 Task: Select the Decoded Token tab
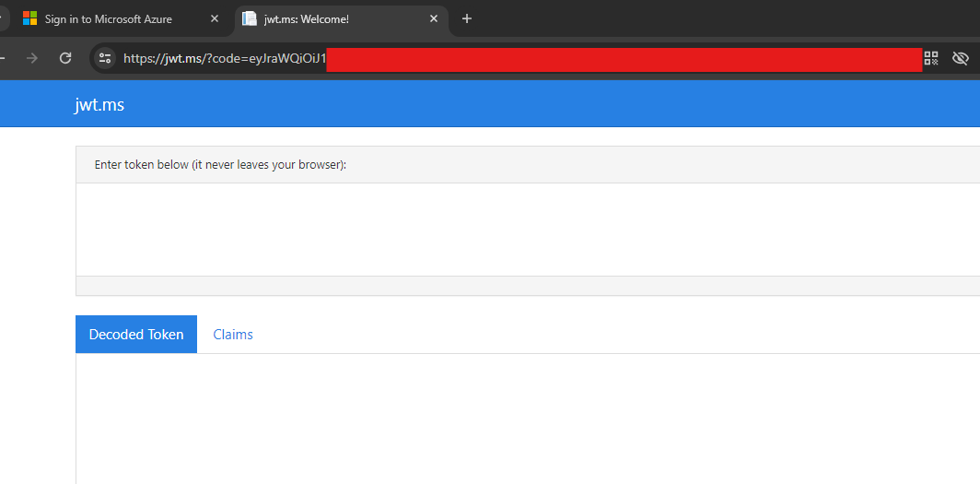pos(136,335)
